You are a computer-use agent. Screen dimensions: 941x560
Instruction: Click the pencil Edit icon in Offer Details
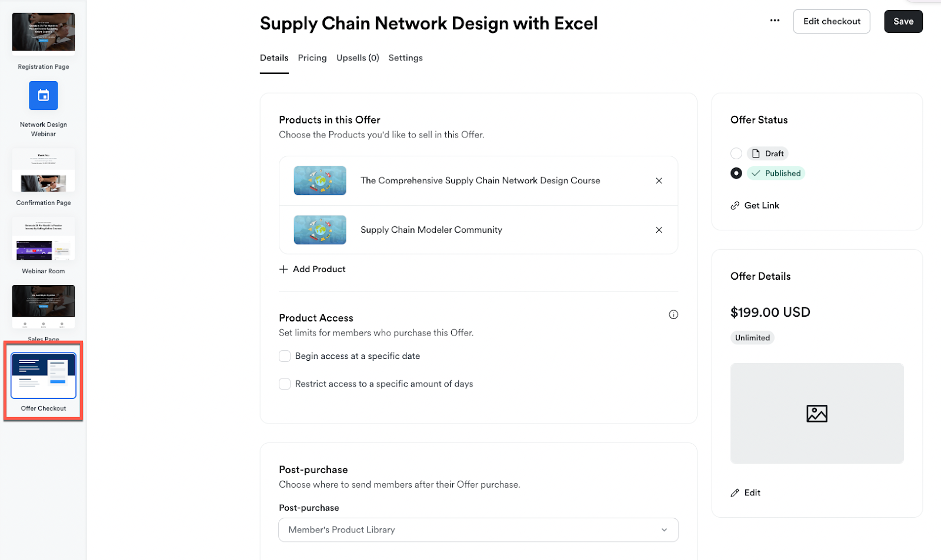[x=735, y=493]
